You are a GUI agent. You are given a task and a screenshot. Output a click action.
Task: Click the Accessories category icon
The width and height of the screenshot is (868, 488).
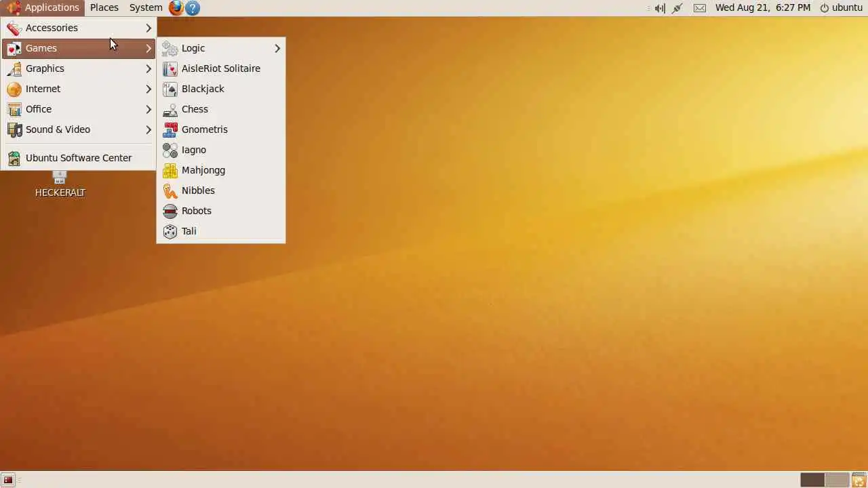pyautogui.click(x=14, y=28)
